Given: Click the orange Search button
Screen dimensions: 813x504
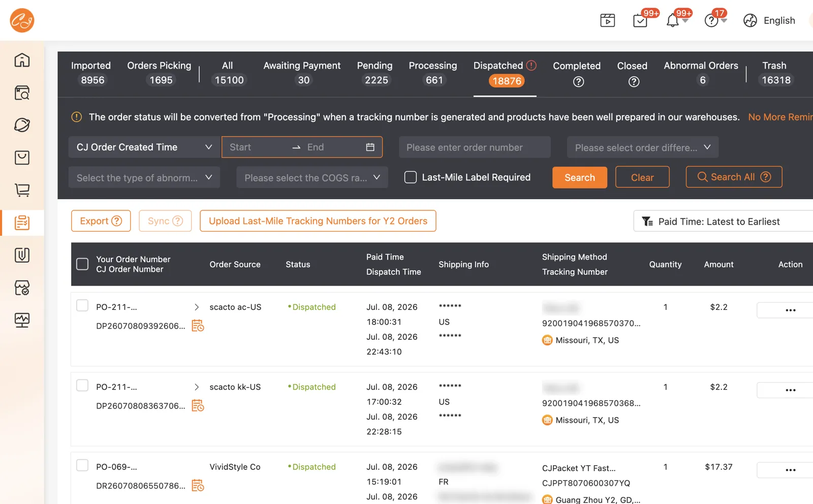Looking at the screenshot, I should pyautogui.click(x=580, y=177).
